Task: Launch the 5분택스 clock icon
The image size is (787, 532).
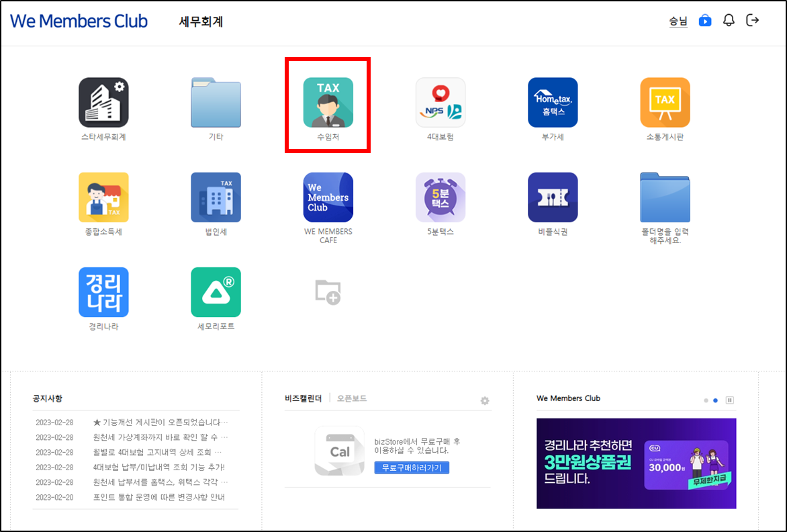Action: (x=441, y=197)
